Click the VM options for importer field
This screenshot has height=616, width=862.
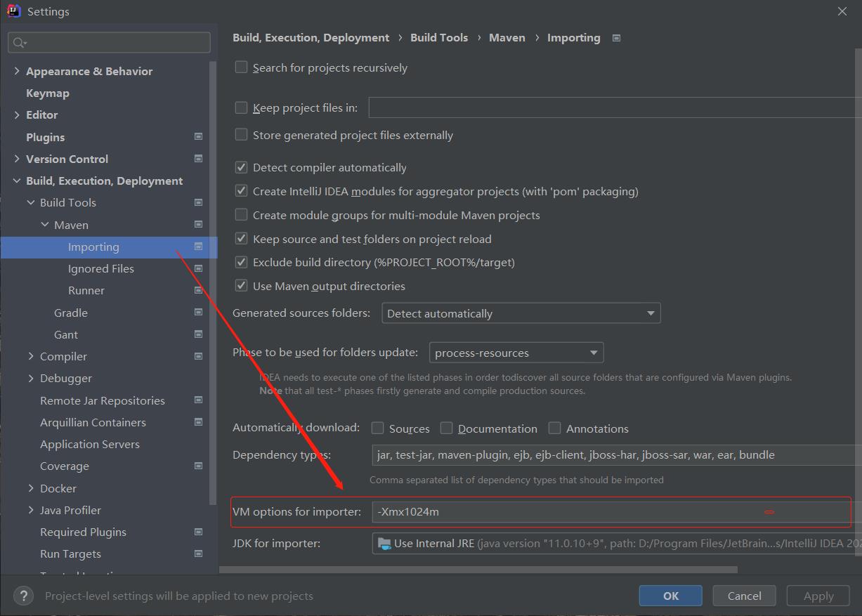(x=617, y=511)
